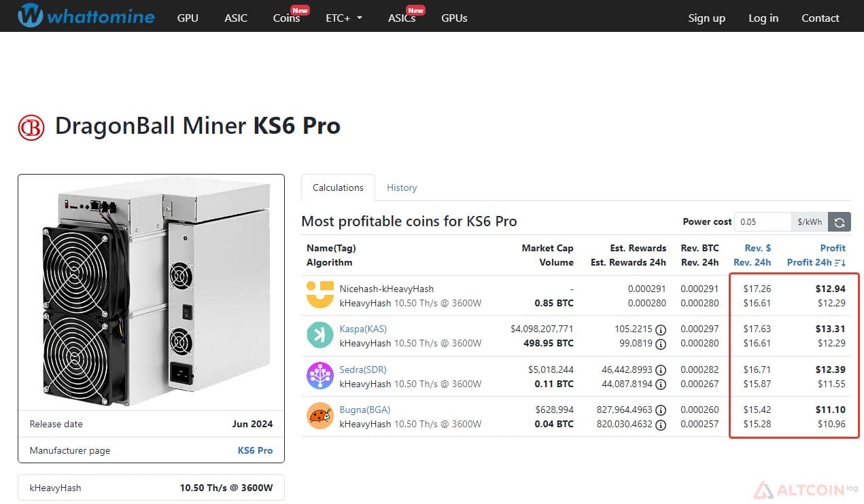Click the Log in link
The image size is (864, 504).
763,18
